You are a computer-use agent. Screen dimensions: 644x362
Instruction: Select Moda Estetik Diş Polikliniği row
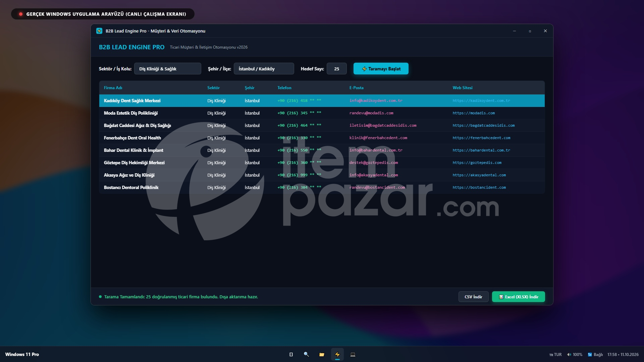click(x=322, y=113)
